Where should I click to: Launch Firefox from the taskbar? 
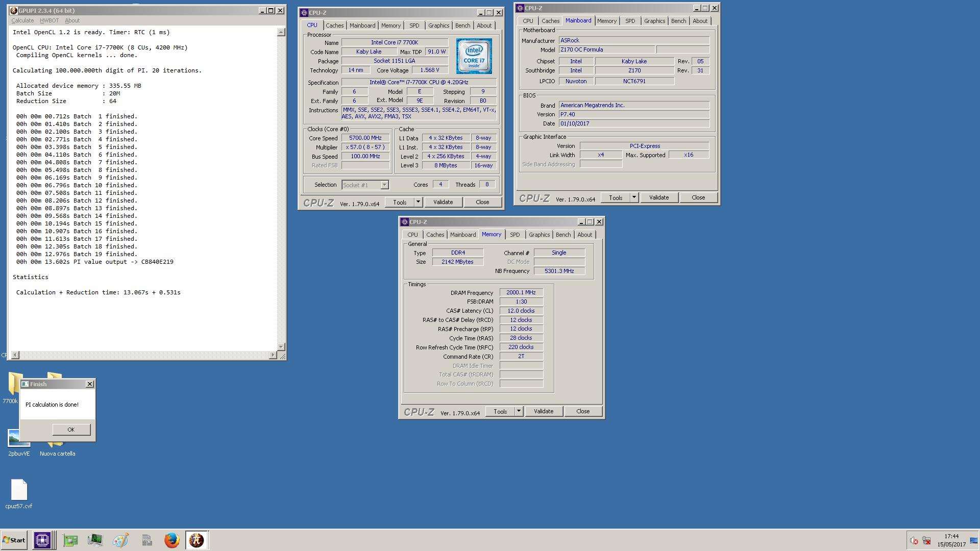[171, 540]
